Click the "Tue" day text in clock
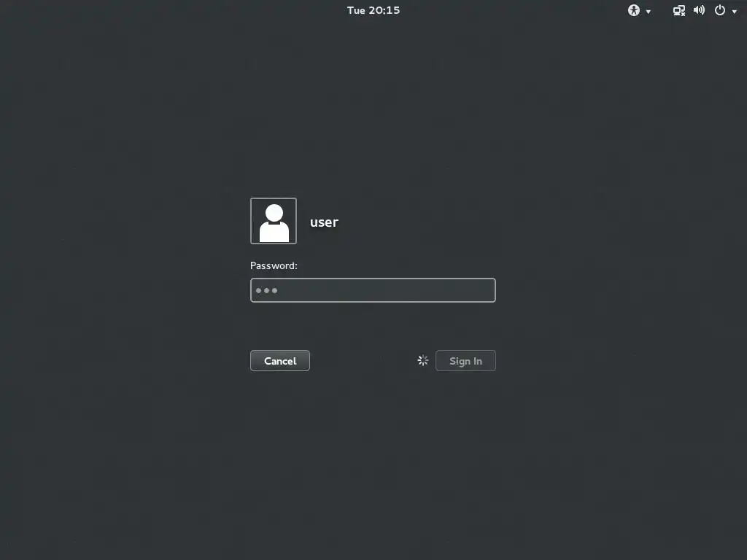Image resolution: width=747 pixels, height=560 pixels. tap(356, 10)
